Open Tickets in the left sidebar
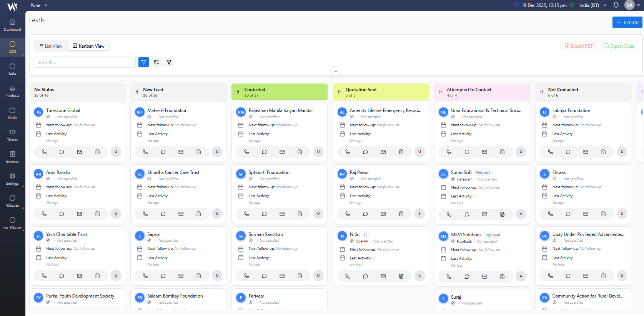 tap(12, 135)
